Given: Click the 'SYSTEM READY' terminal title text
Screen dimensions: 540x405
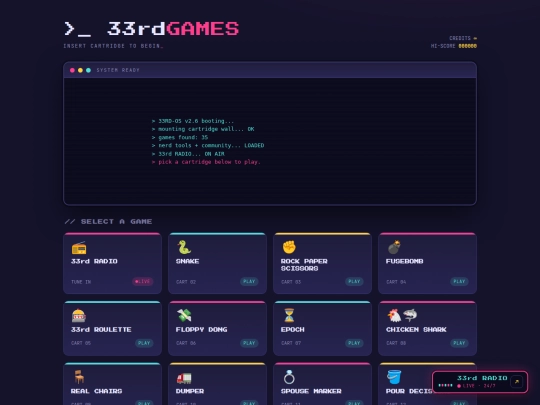Looking at the screenshot, I should (118, 70).
